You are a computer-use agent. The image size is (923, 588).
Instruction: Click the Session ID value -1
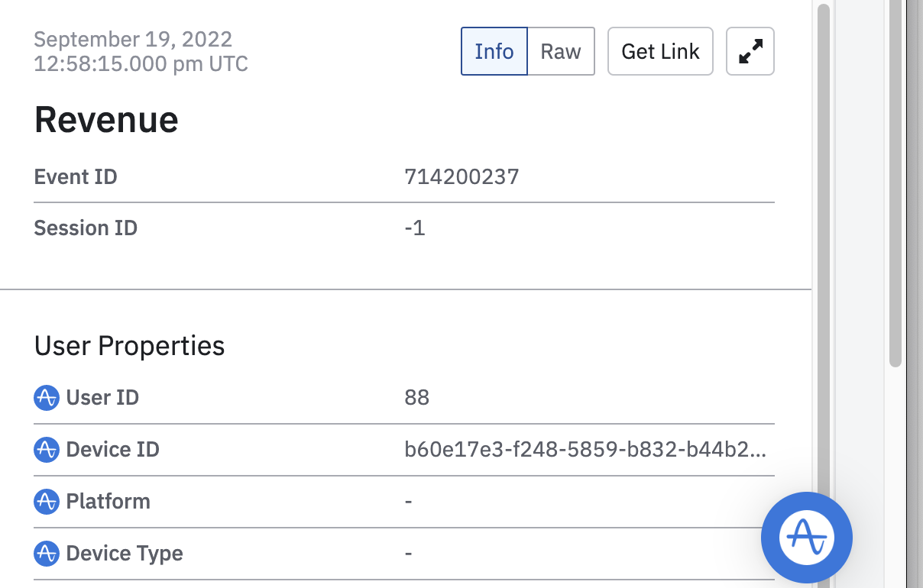[x=414, y=228]
